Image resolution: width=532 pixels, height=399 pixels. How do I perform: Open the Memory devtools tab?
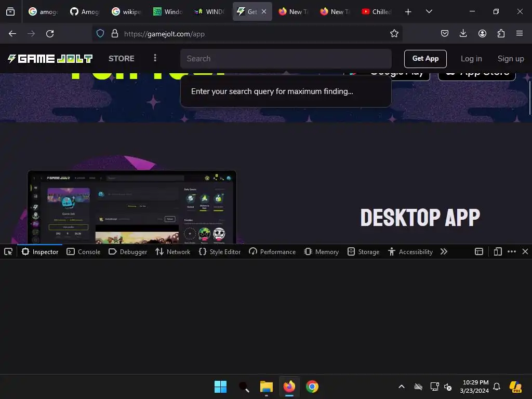[x=322, y=252]
